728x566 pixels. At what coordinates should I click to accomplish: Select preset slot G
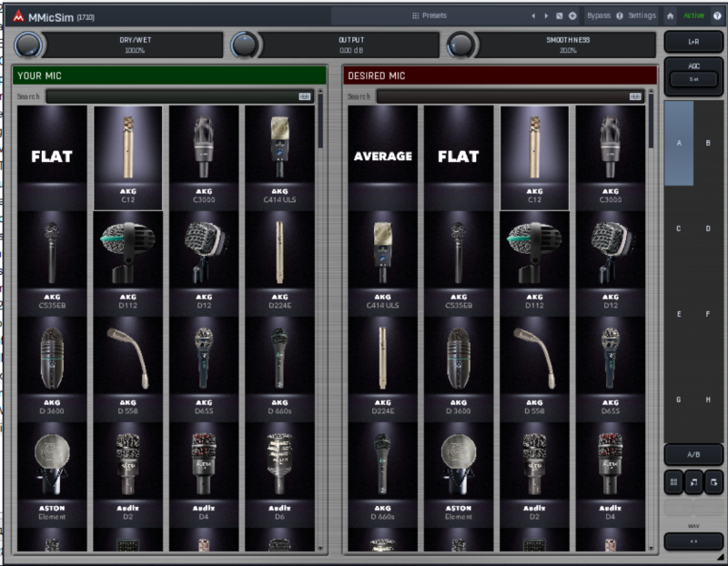(x=679, y=399)
